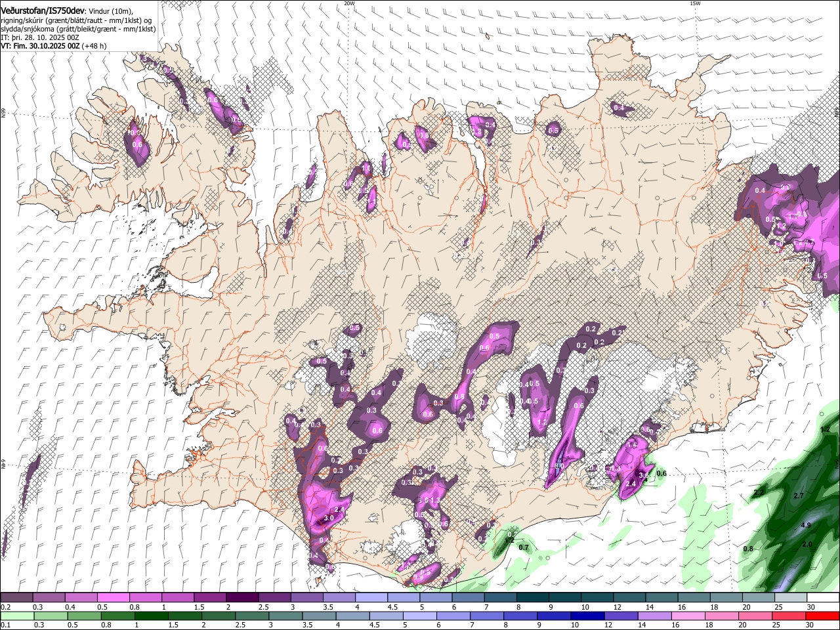Click the '4.9' rain value on the map
The height and width of the screenshot is (630, 840).
[807, 526]
